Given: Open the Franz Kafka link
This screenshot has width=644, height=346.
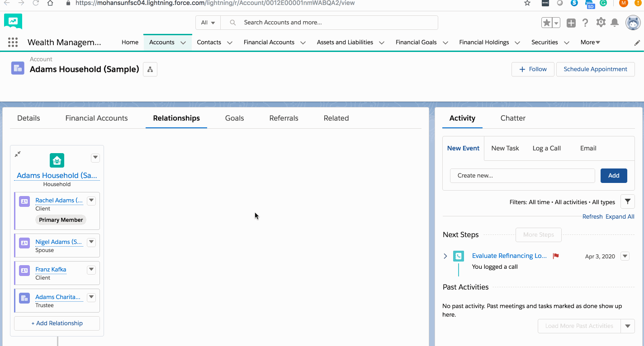Looking at the screenshot, I should pyautogui.click(x=51, y=269).
